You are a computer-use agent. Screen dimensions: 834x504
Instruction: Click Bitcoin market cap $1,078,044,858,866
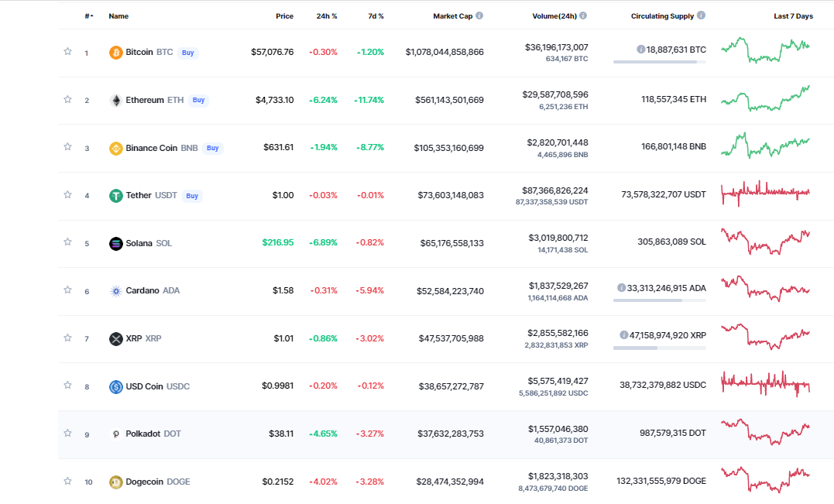(444, 52)
